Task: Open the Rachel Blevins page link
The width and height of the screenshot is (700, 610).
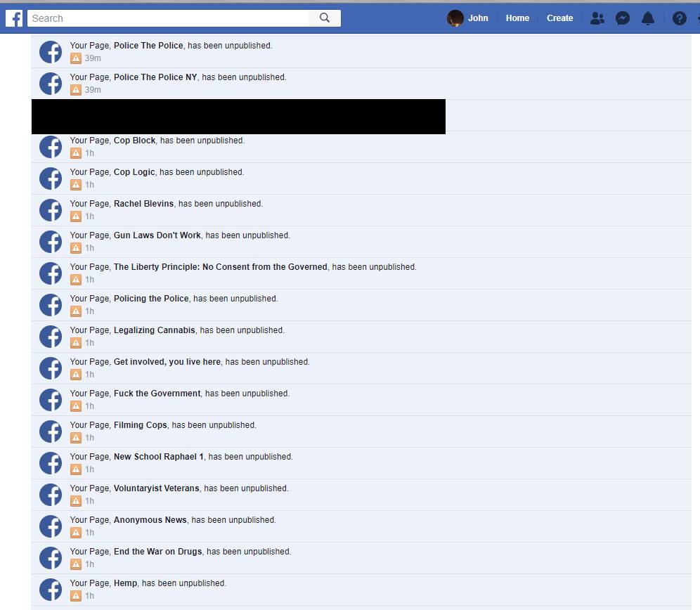Action: coord(144,204)
